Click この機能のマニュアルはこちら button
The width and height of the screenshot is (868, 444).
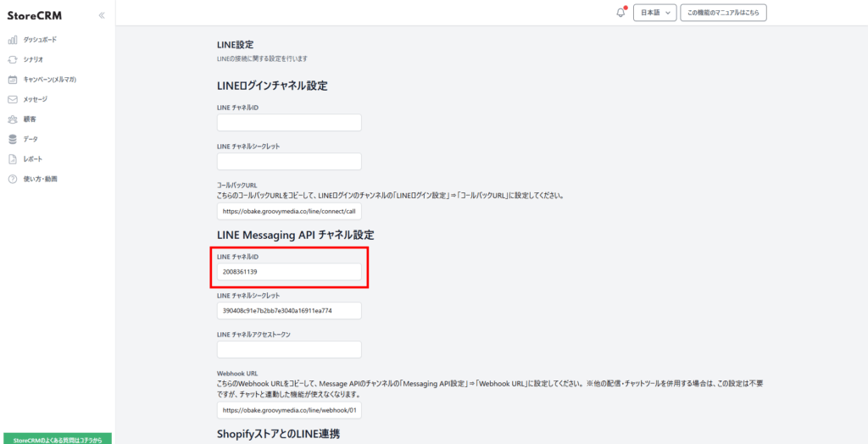tap(724, 13)
